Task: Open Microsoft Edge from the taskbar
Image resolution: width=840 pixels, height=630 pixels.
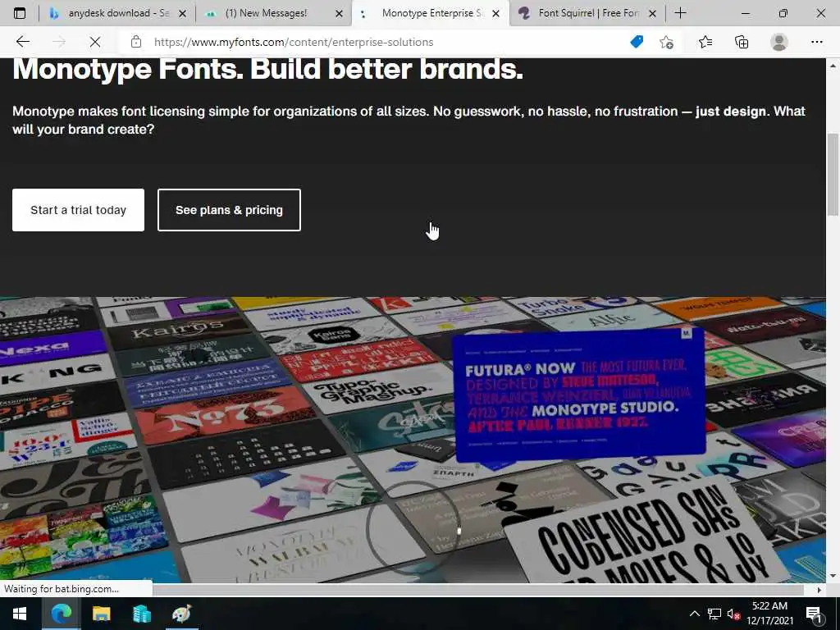Action: coord(61,614)
